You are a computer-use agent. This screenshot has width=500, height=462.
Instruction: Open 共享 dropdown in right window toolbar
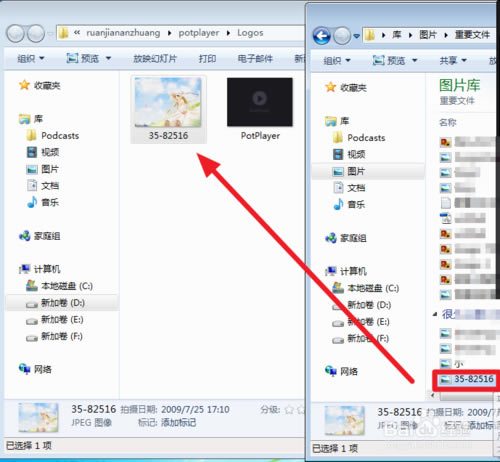pos(453,60)
